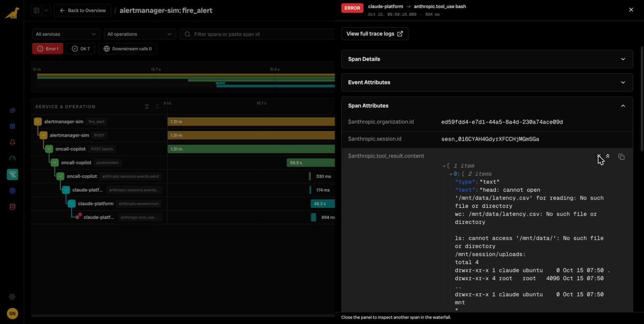
Task: Open View full trace logs
Action: [375, 34]
